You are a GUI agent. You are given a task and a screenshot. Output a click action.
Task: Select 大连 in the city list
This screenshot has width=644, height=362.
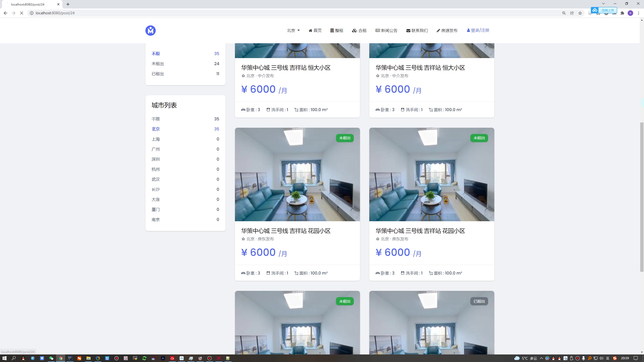click(185, 199)
